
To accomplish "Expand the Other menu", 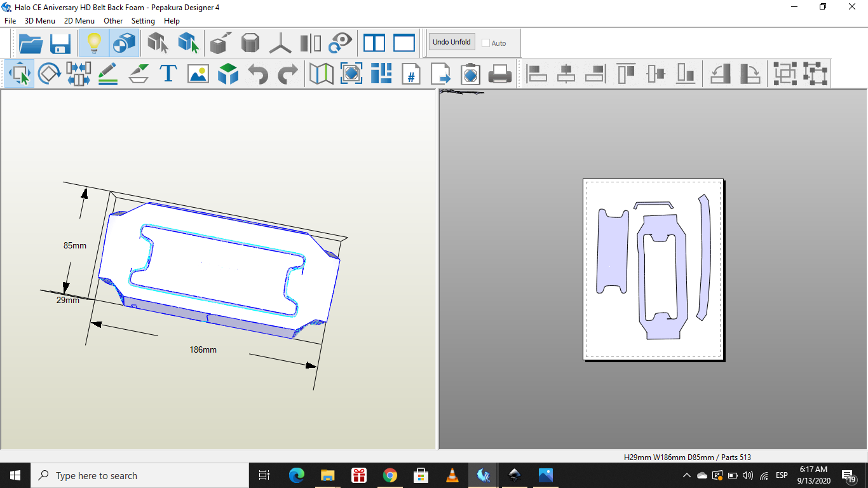I will click(x=113, y=21).
